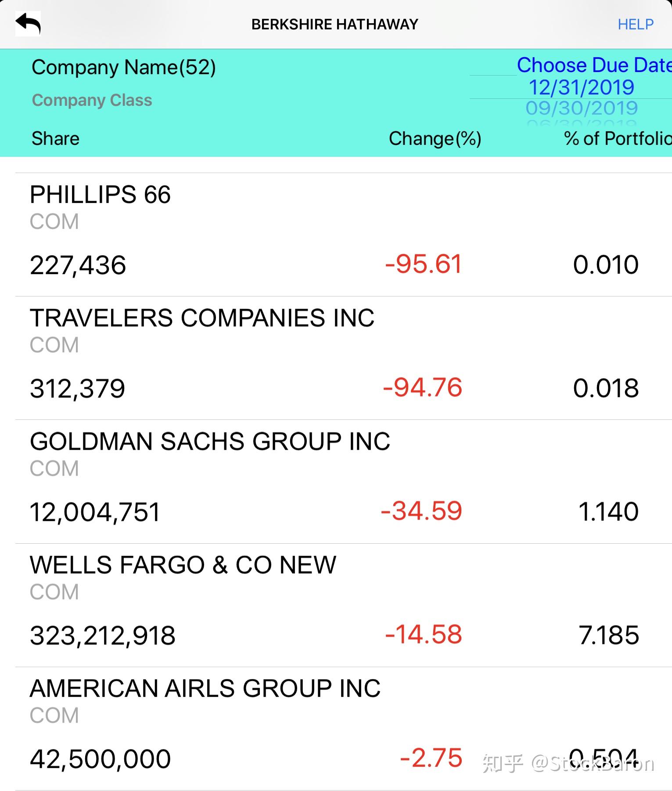Tap Wells Fargo share count 323,212,918
The height and width of the screenshot is (791, 672).
click(103, 636)
